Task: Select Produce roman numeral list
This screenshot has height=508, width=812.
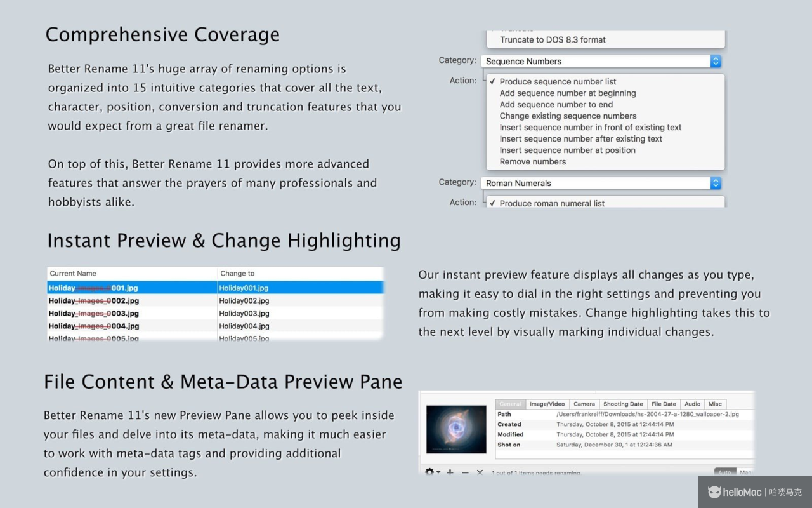Action: 552,203
